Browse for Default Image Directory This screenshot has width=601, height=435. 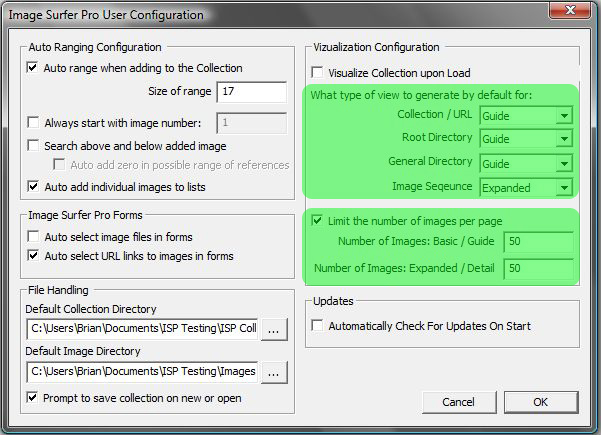(x=274, y=373)
